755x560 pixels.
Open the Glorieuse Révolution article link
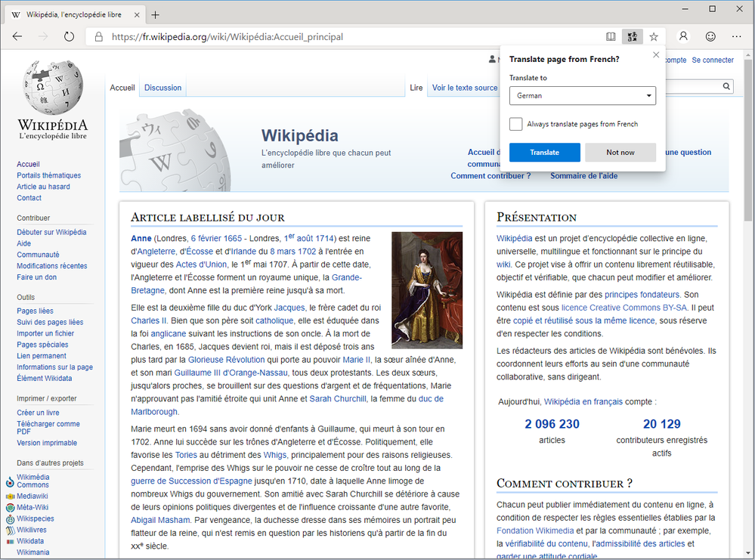226,360
